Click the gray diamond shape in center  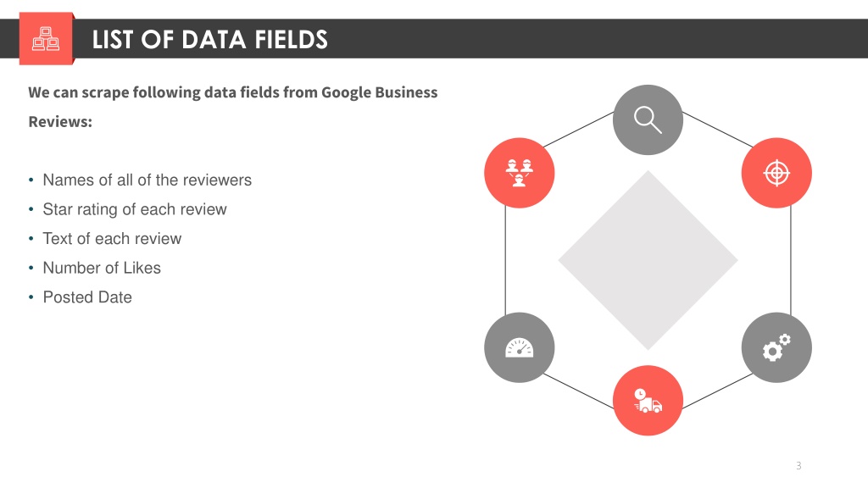(x=648, y=260)
